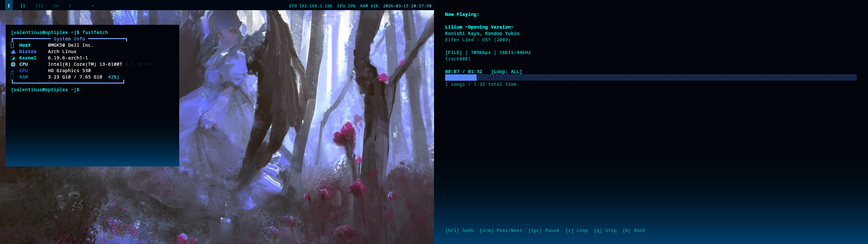Switch to workspace I in the top bar
This screenshot has width=868, height=244.
coord(9,6)
